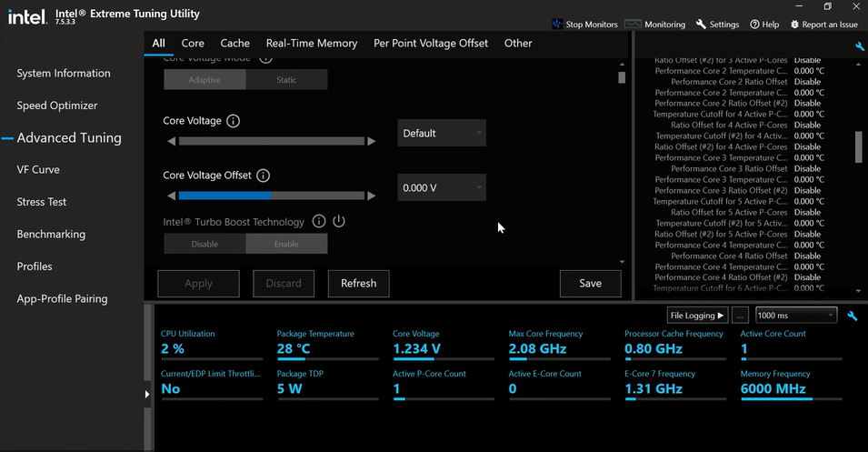Click the Settings wrench icon in header
Image resolution: width=868 pixels, height=452 pixels.
[x=701, y=25]
